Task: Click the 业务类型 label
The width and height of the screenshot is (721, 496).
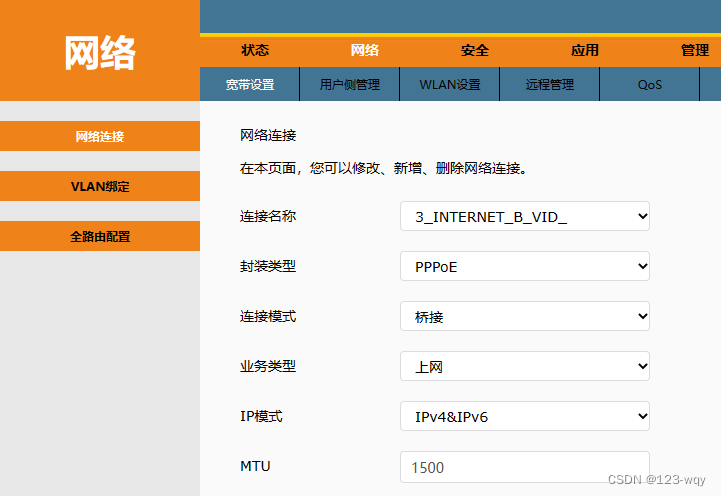Action: pos(268,366)
